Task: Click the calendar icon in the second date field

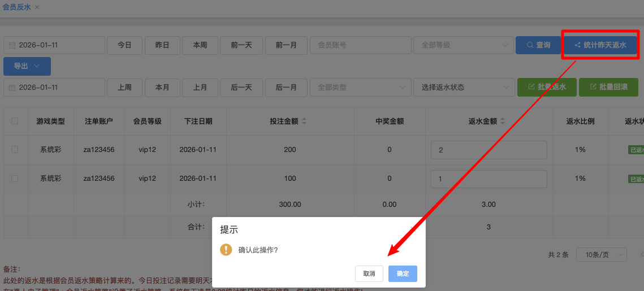Action: pos(11,88)
